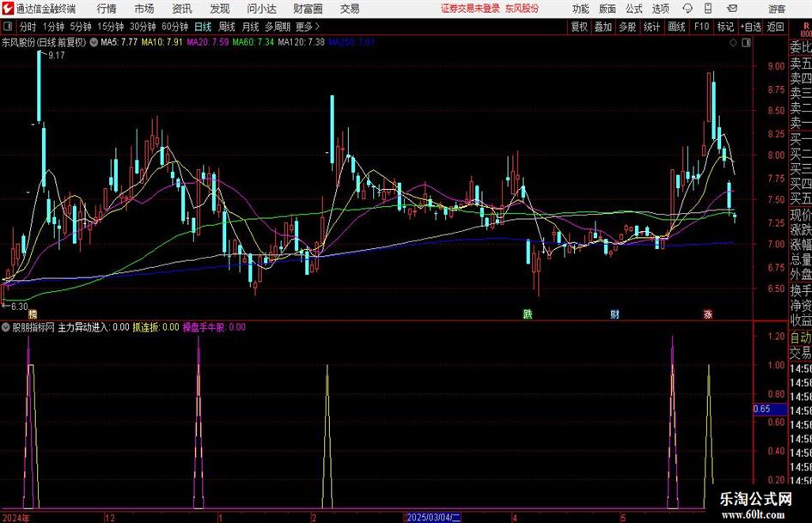This screenshot has width=812, height=523.
Task: Click the 操盘手牛股 indicator label
Action: [x=215, y=327]
